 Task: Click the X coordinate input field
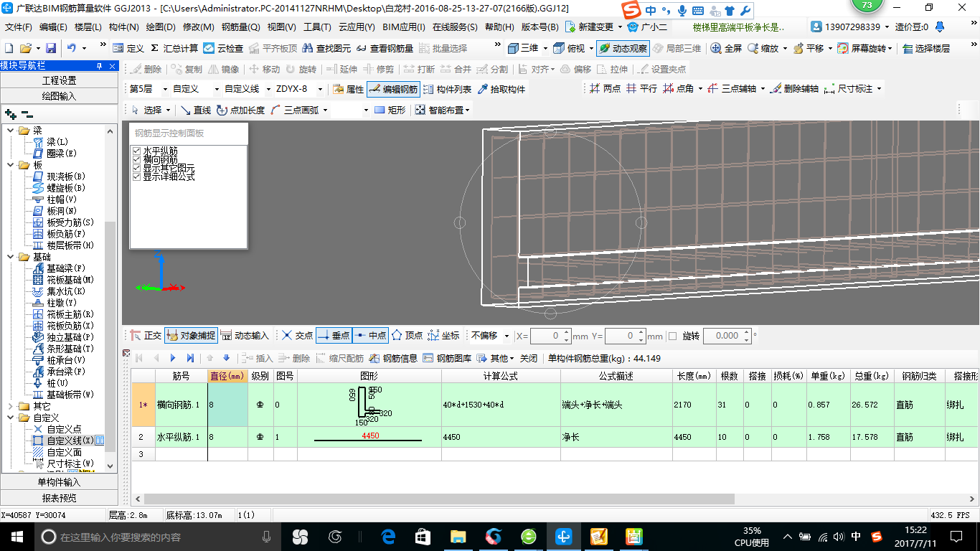coord(550,336)
